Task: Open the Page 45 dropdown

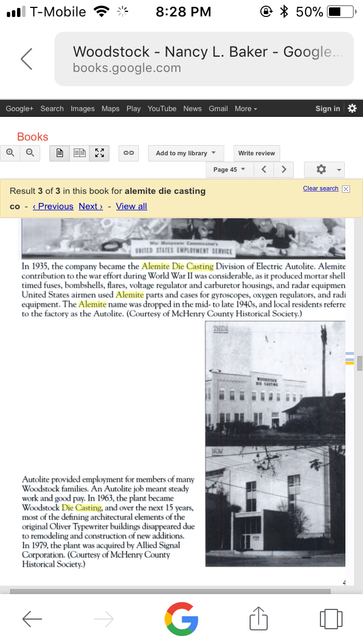Action: point(229,170)
